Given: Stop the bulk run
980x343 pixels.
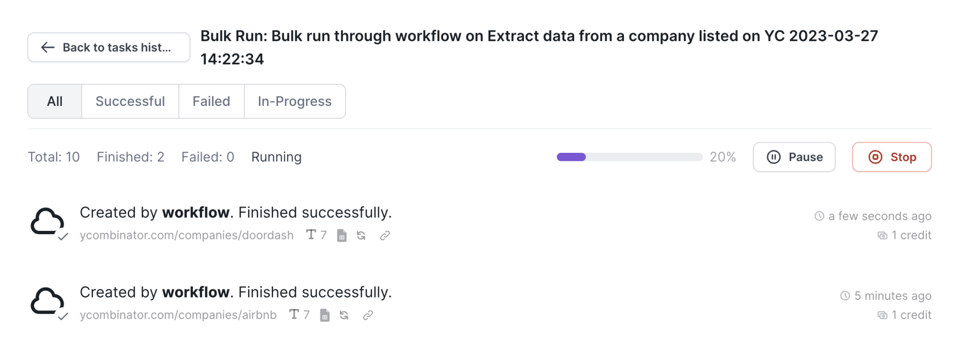Looking at the screenshot, I should (891, 157).
